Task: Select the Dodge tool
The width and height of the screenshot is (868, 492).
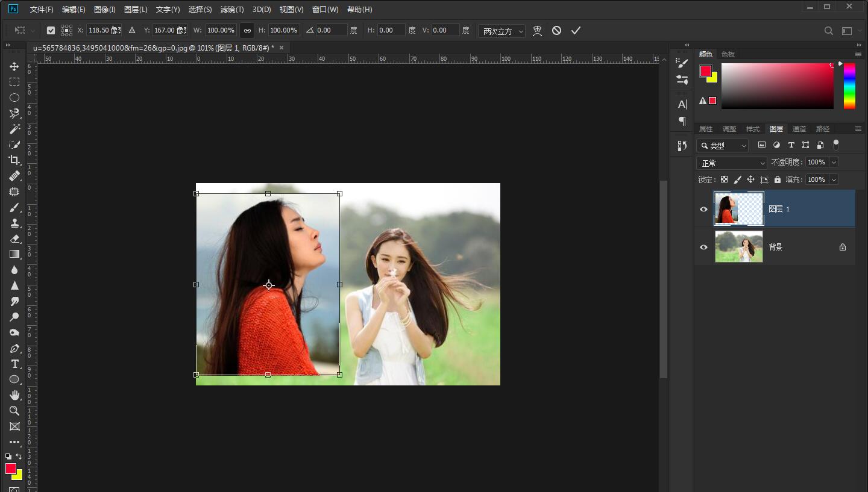Action: tap(14, 317)
